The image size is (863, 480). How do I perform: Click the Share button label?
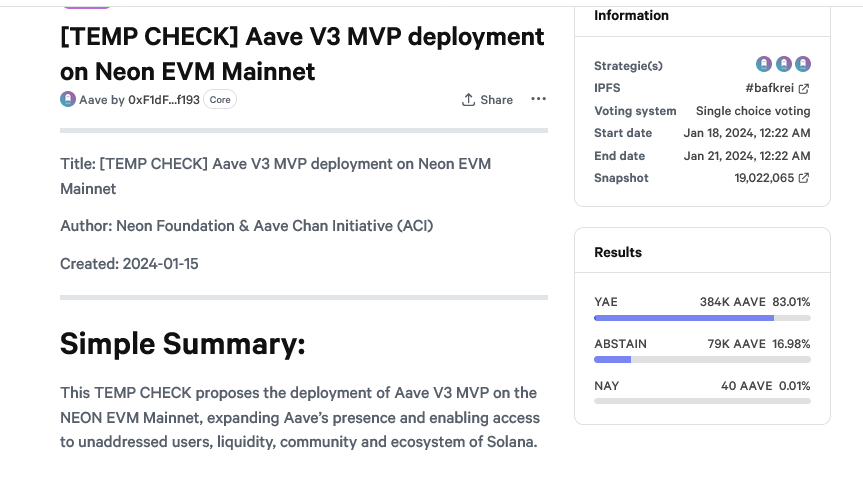[496, 100]
